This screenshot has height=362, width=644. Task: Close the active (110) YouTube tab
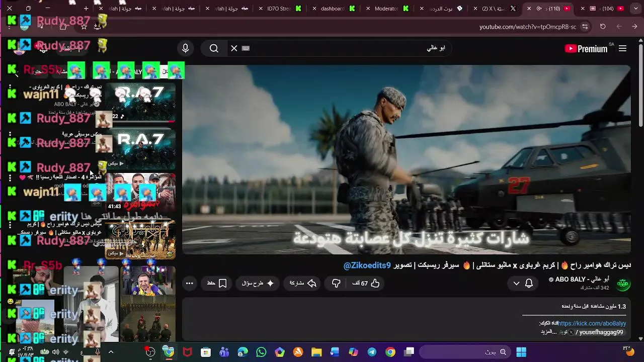pos(529,9)
